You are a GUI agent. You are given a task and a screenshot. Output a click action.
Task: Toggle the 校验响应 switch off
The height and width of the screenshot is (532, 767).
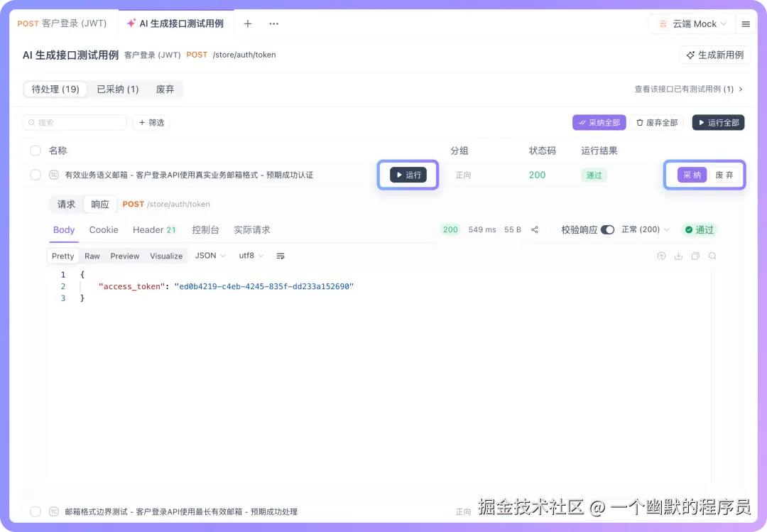coord(609,229)
